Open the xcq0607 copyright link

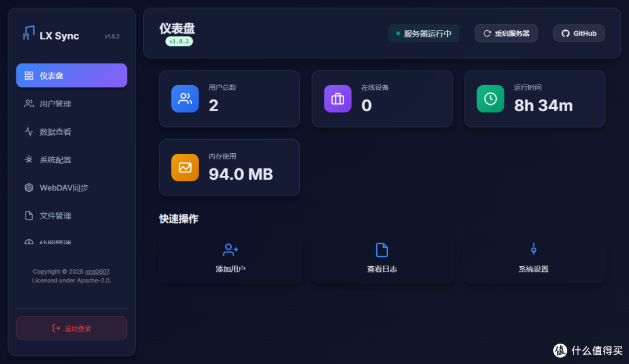pyautogui.click(x=97, y=272)
